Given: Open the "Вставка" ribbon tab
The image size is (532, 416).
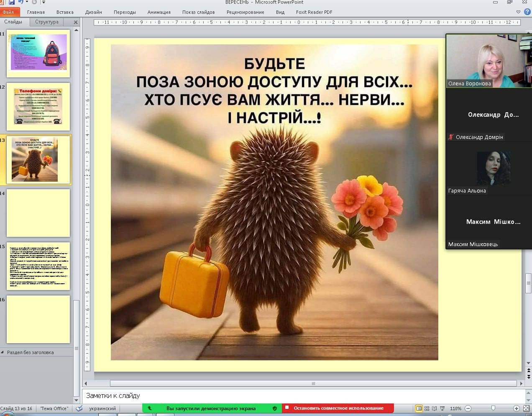Looking at the screenshot, I should tap(65, 12).
